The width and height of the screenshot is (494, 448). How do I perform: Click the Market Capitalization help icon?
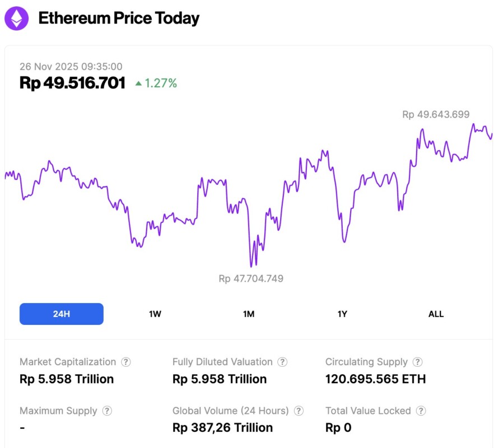click(126, 362)
